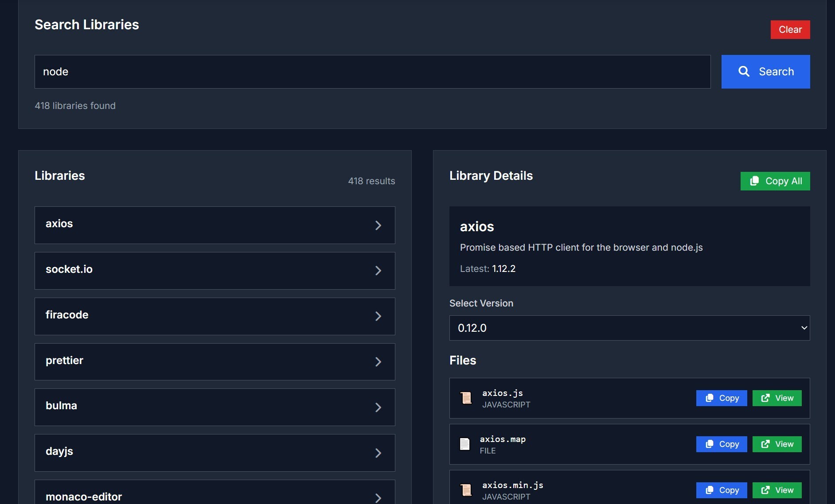The image size is (835, 504).
Task: Click the green Copy All button
Action: pos(775,181)
